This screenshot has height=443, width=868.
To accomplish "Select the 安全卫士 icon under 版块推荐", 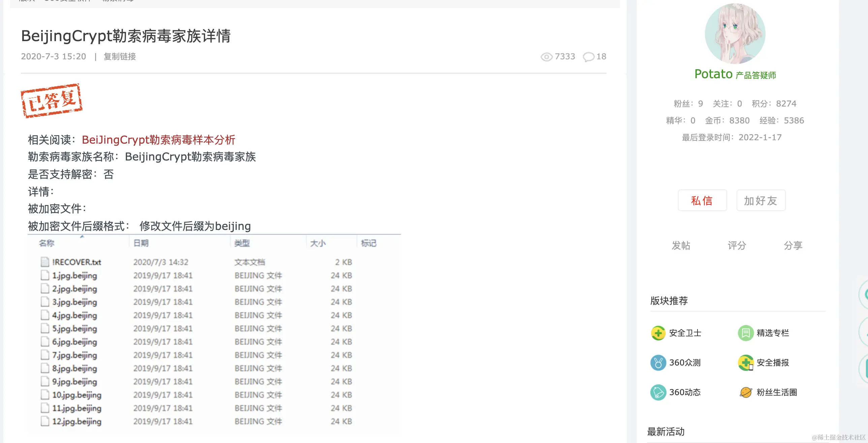I will [658, 333].
